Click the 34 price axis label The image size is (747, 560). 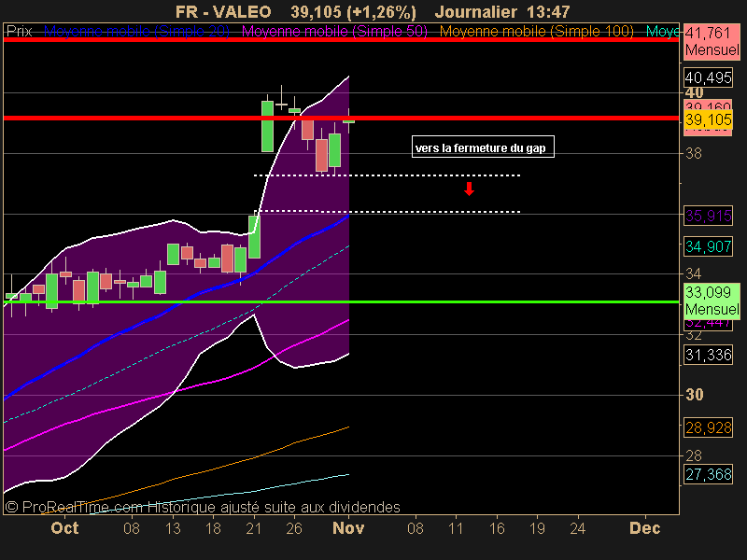694,273
